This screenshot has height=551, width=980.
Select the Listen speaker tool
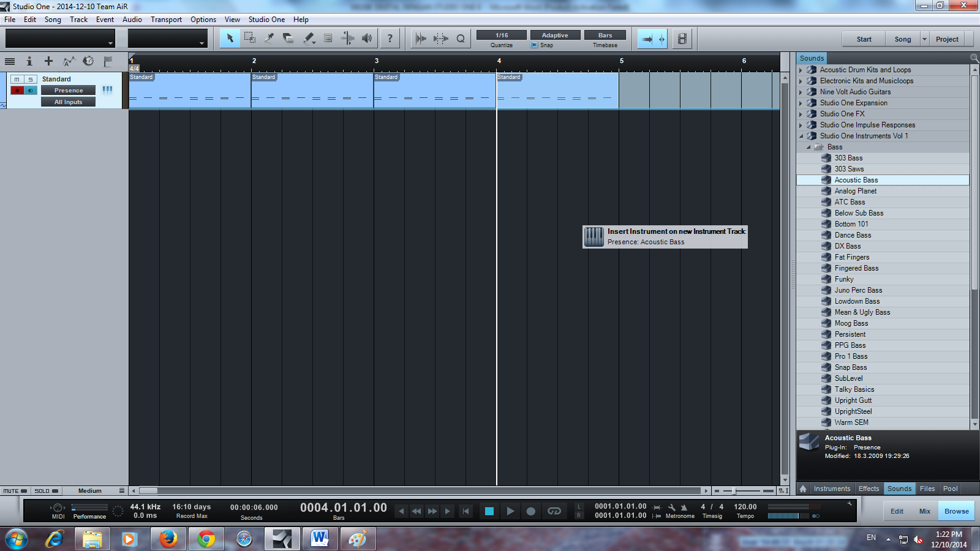(x=367, y=38)
